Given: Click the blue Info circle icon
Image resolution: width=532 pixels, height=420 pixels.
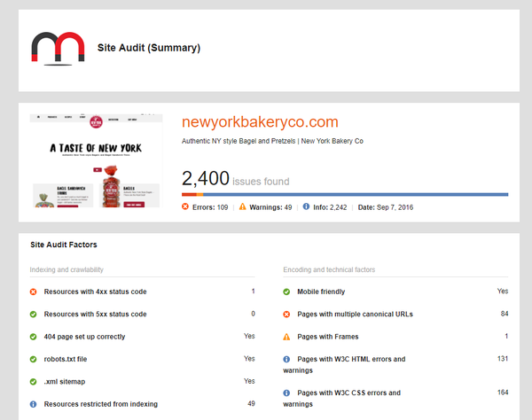Looking at the screenshot, I should tap(306, 206).
